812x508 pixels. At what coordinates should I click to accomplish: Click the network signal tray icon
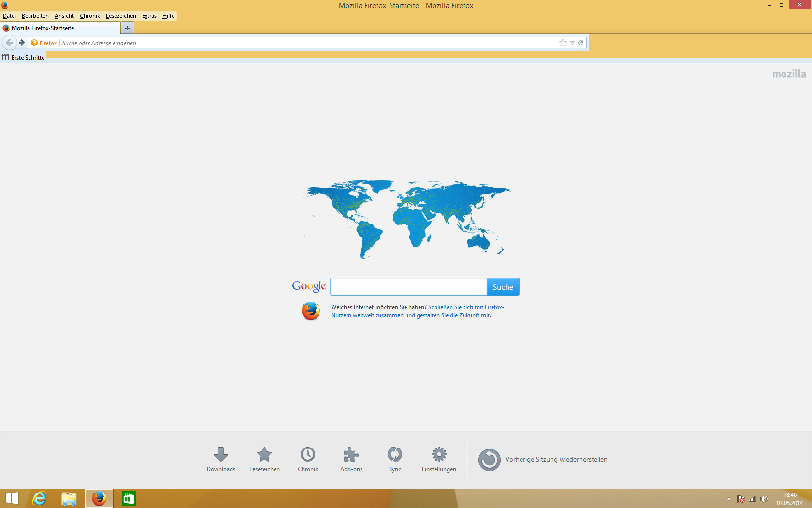click(753, 499)
